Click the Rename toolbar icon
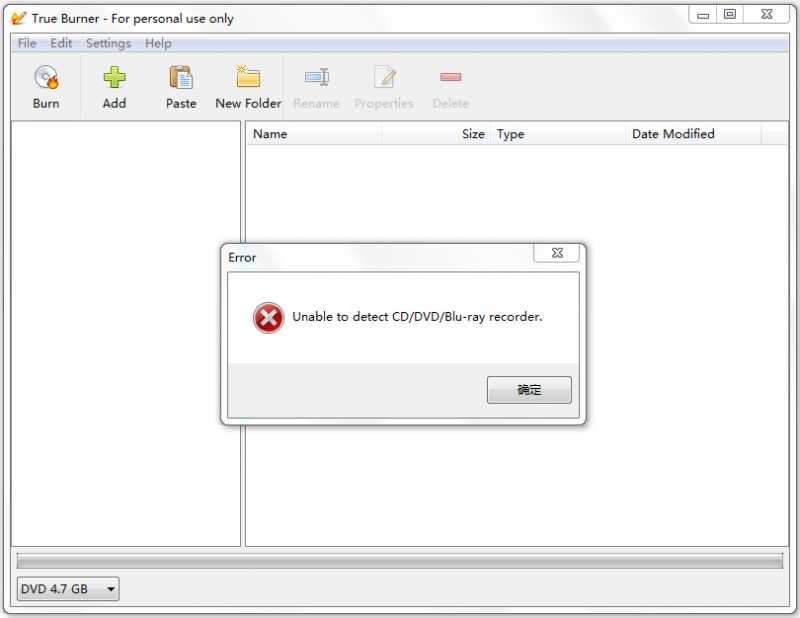The height and width of the screenshot is (618, 800). [316, 78]
